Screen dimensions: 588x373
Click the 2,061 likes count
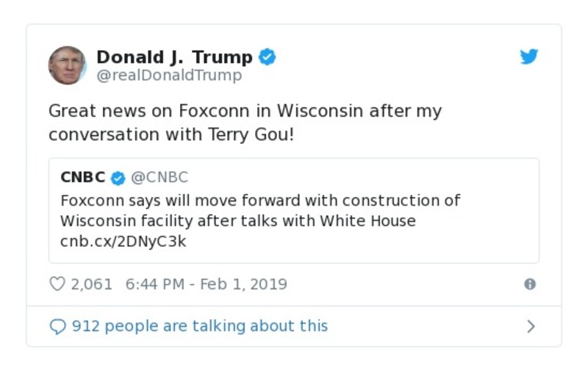[91, 284]
